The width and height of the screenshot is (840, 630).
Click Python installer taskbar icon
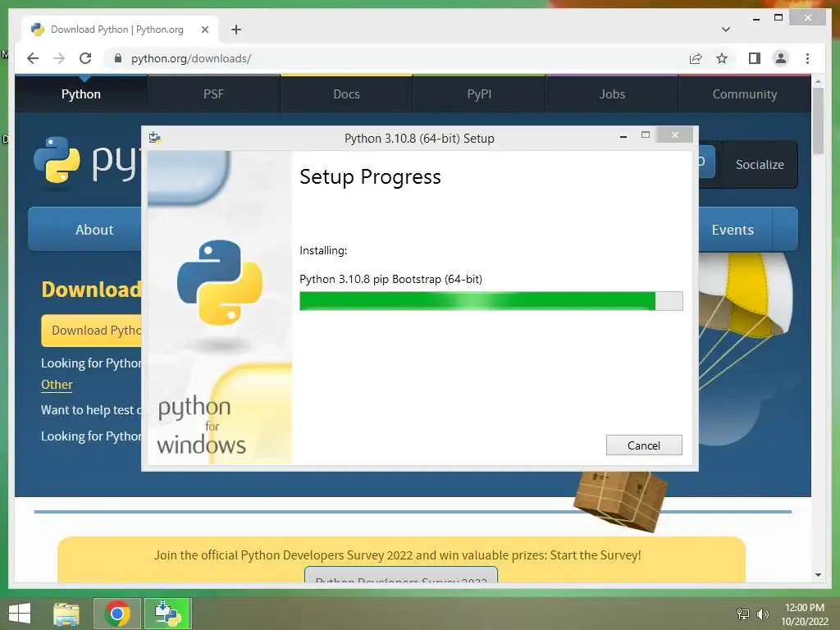[167, 614]
